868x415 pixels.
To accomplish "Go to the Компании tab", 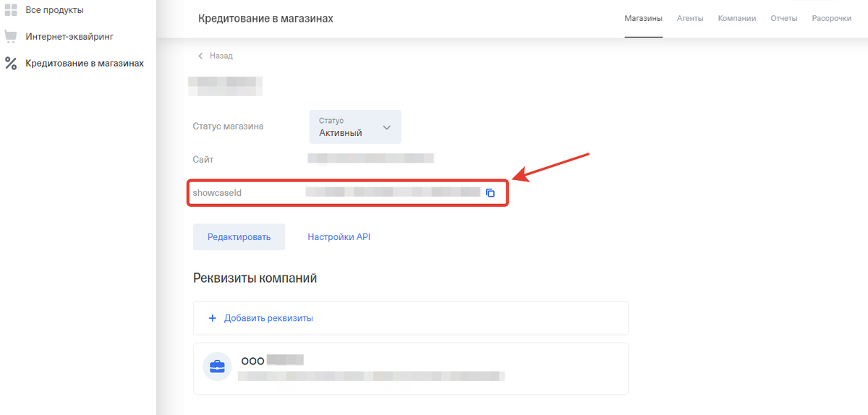I will pos(736,18).
